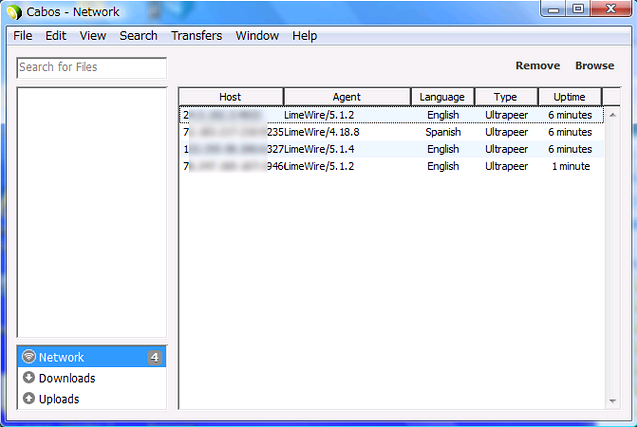Viewport: 637px width, 427px height.
Task: Click 6 minutes in the Spanish row
Action: (x=570, y=132)
